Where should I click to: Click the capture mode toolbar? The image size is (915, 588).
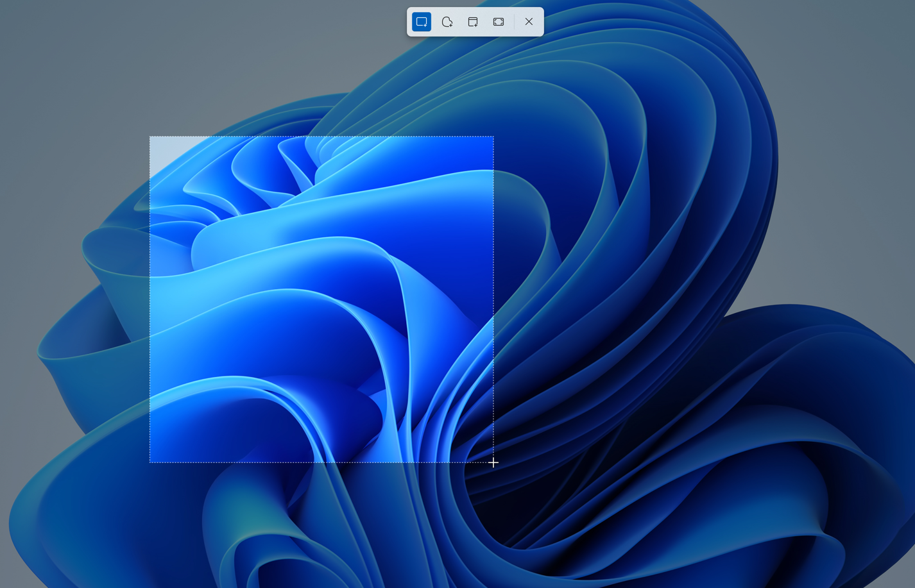tap(475, 21)
